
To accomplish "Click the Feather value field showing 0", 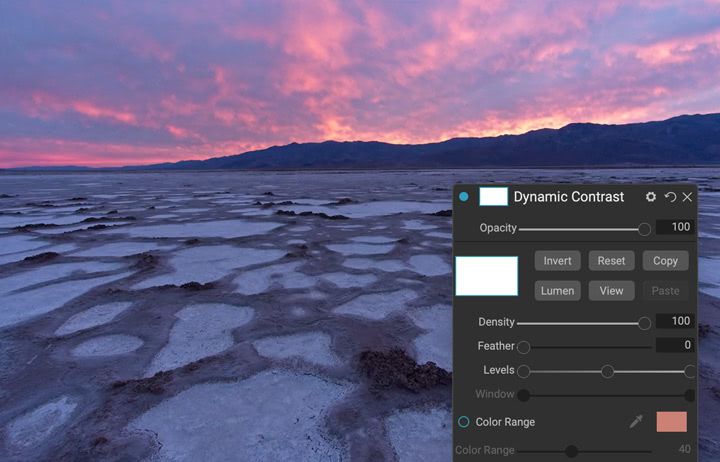I will [675, 345].
